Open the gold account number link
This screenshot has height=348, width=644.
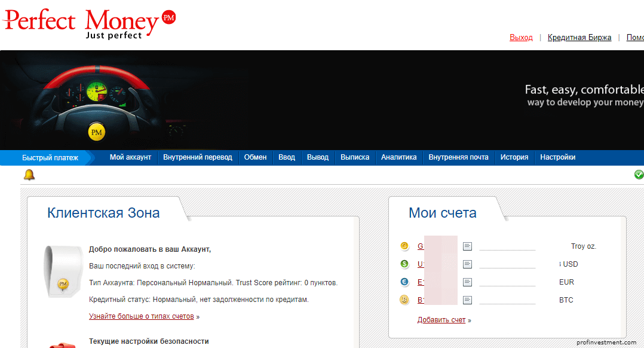(x=421, y=246)
